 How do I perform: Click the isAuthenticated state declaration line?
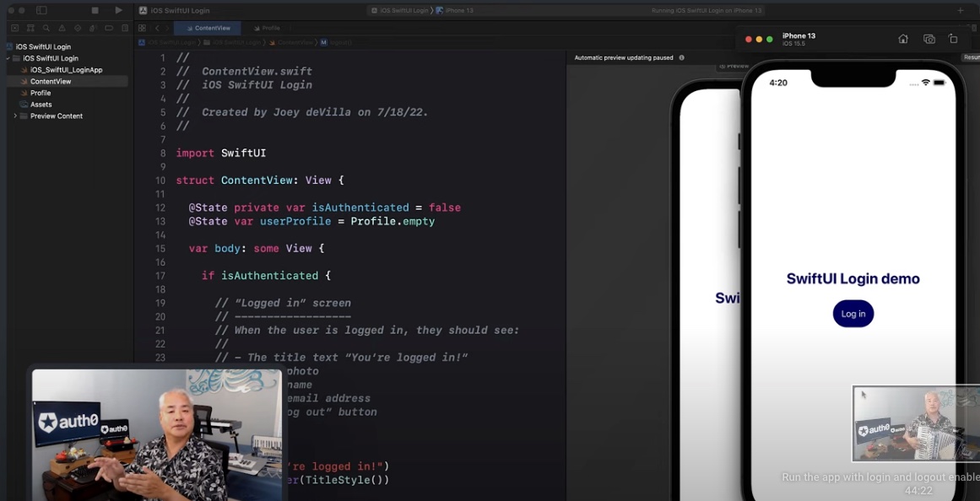tap(324, 207)
